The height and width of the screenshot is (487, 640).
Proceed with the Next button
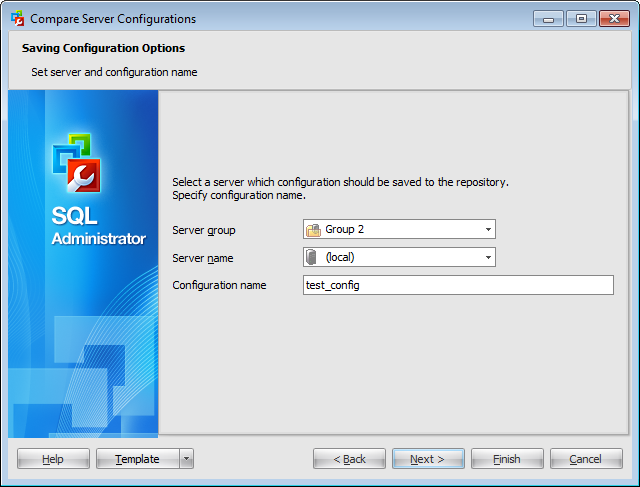(x=428, y=459)
